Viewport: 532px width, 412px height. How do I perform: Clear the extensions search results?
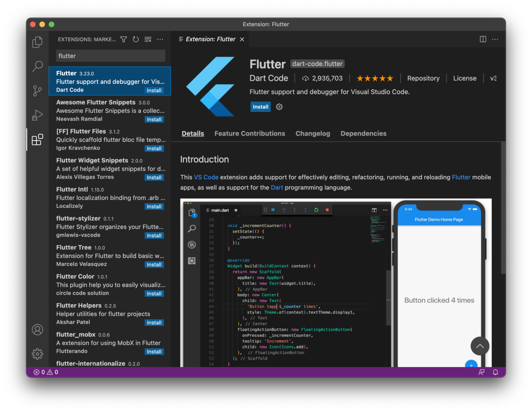pos(148,39)
